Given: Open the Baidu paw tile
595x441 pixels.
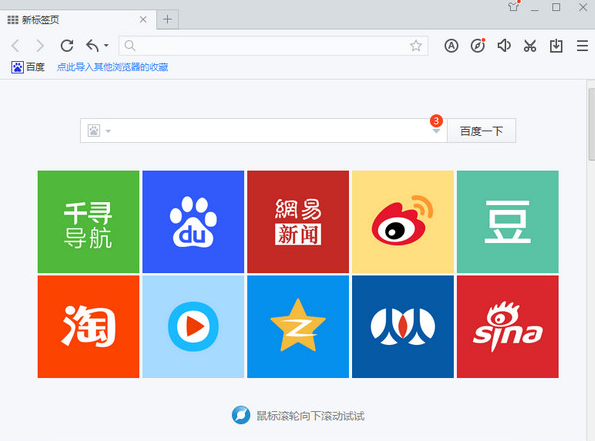Looking at the screenshot, I should click(x=193, y=222).
